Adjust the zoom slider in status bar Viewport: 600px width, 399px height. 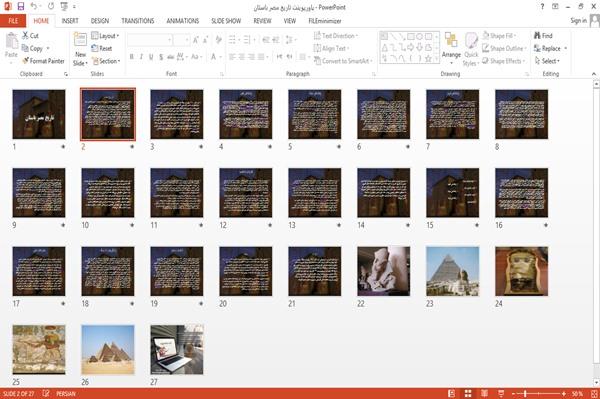coord(525,394)
